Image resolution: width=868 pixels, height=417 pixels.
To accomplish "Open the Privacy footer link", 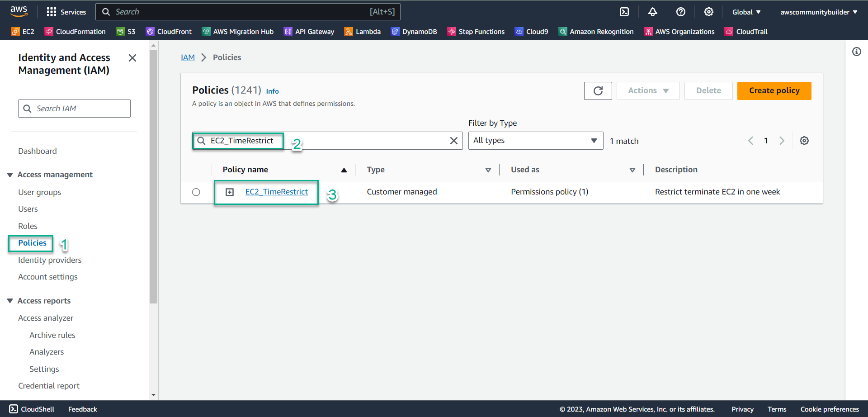I will tap(742, 409).
